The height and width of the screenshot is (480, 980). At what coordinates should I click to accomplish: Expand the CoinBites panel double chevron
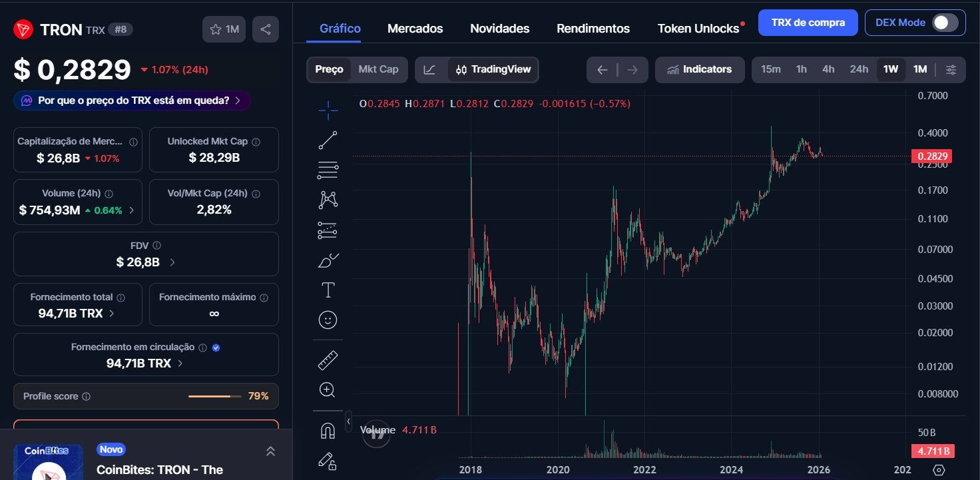coord(270,451)
